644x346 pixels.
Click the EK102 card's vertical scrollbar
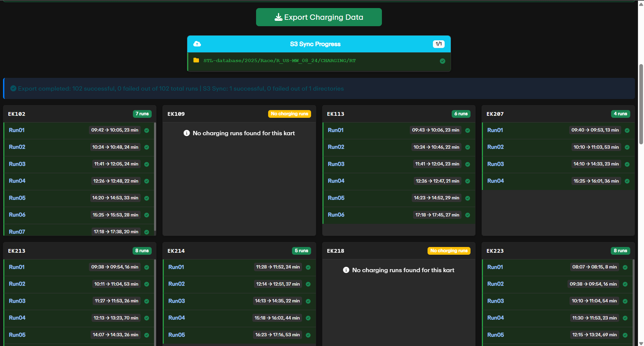pyautogui.click(x=155, y=176)
